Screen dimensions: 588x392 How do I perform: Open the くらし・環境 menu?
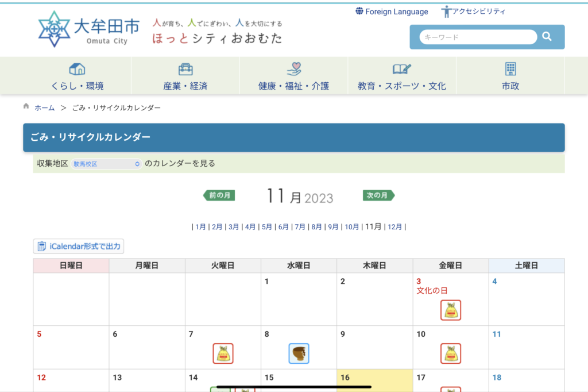point(77,76)
